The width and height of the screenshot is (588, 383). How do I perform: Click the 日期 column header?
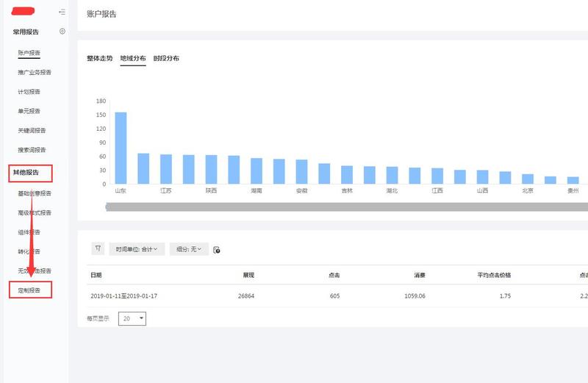96,275
